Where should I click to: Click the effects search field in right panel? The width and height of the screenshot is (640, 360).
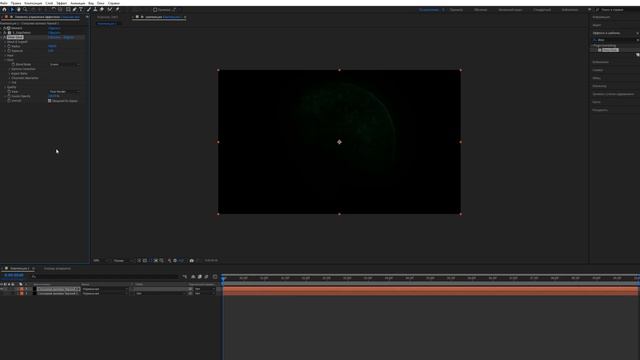[x=616, y=40]
